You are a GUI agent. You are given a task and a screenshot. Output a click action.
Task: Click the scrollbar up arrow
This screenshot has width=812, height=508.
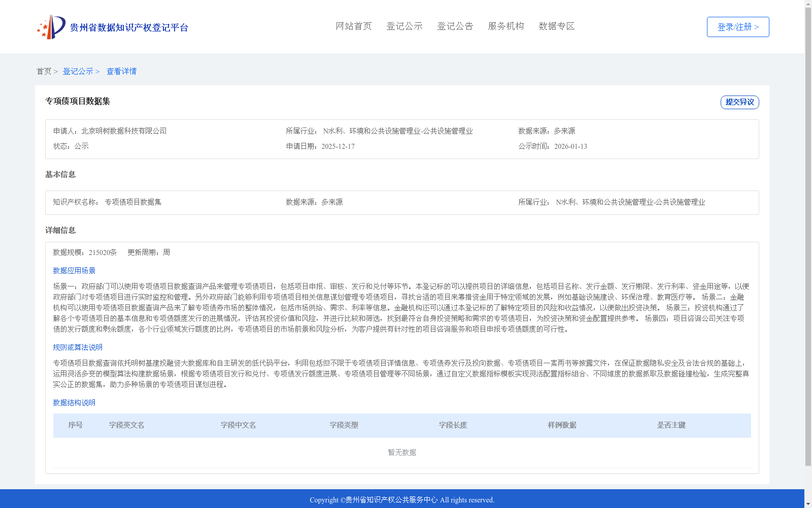(808, 4)
